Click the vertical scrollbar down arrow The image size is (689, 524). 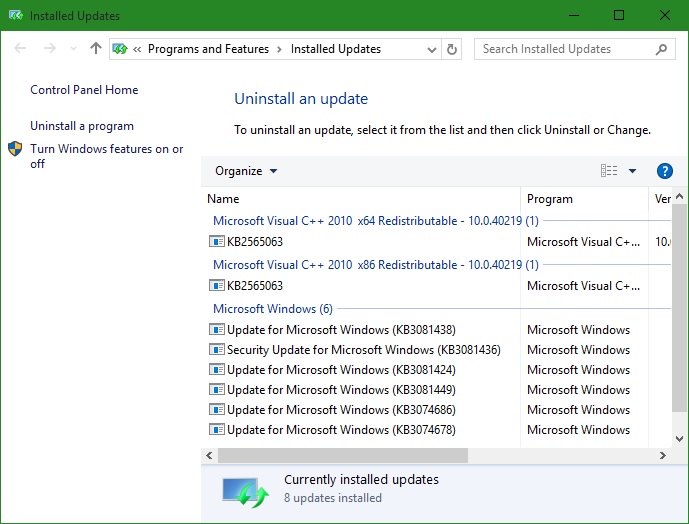(x=679, y=439)
